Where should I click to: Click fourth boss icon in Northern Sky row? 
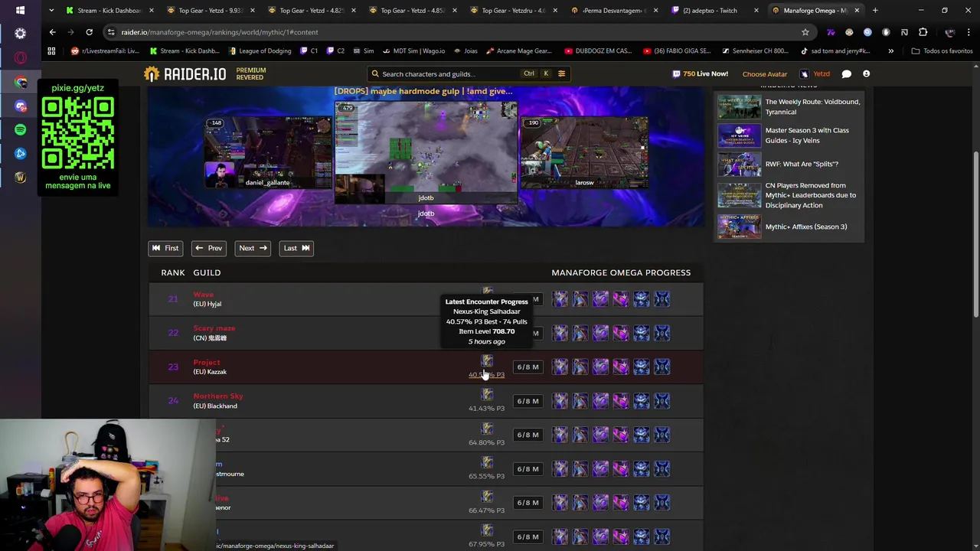tap(621, 401)
